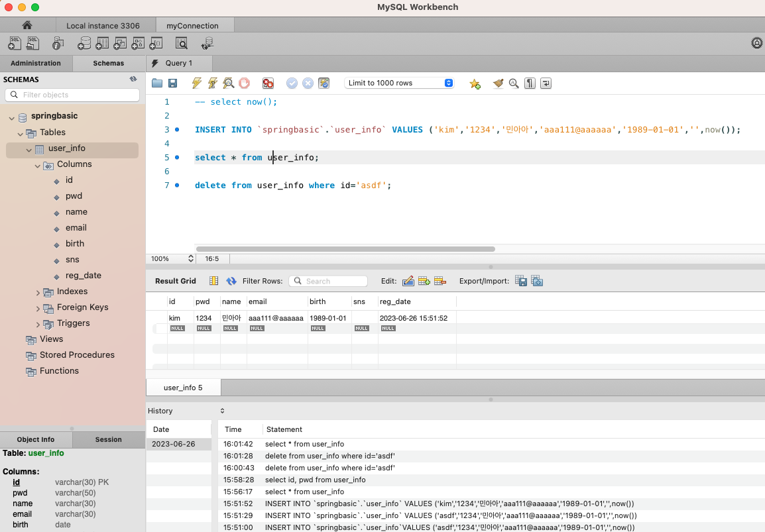The width and height of the screenshot is (765, 532).
Task: Save query as snippet star icon
Action: (x=475, y=83)
